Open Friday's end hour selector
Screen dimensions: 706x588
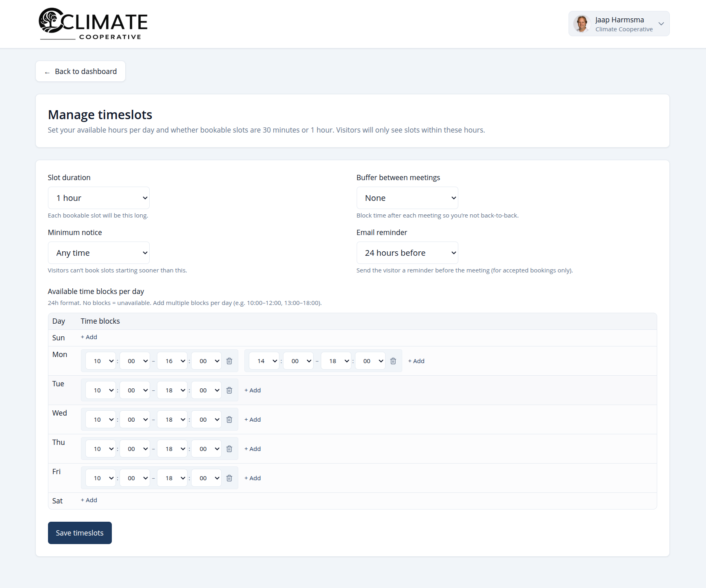(x=172, y=478)
